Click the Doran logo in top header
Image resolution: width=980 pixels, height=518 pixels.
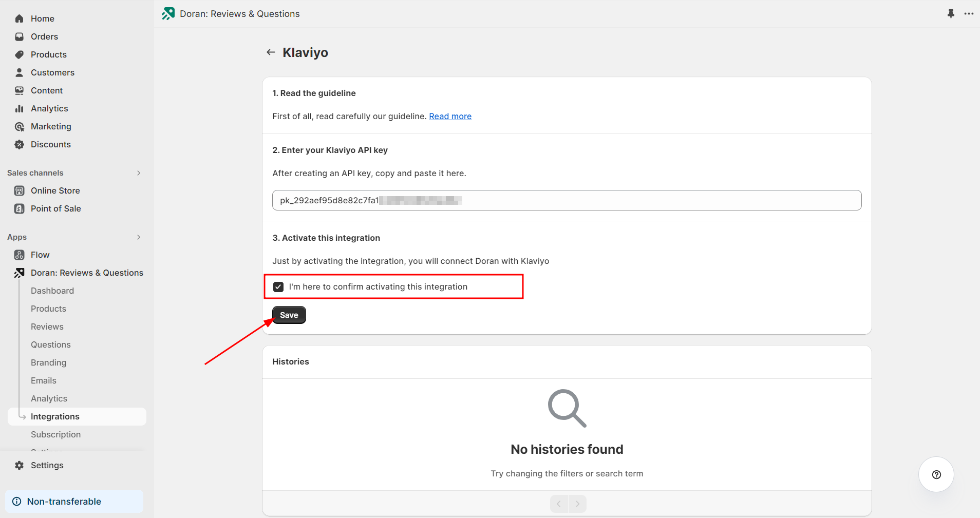pos(168,14)
